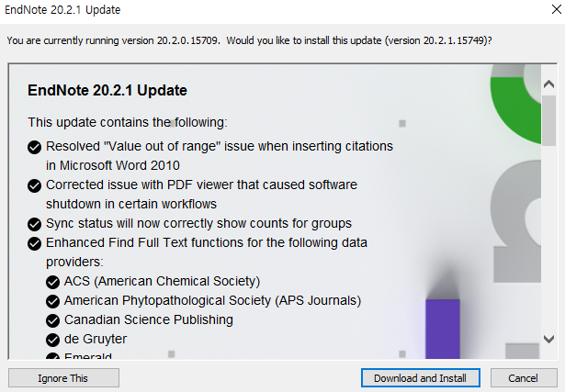Click the scrollbar down arrow
This screenshot has width=565, height=392.
tap(548, 339)
